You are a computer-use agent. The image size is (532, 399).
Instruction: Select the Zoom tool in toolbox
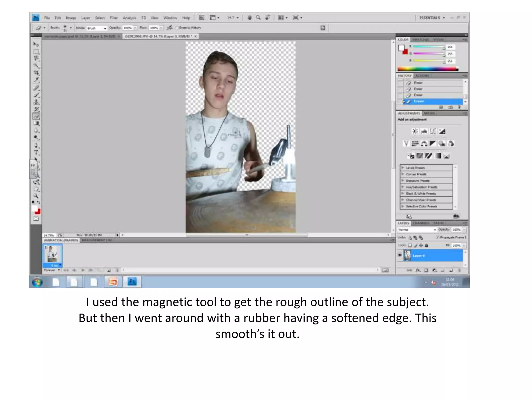[36, 196]
